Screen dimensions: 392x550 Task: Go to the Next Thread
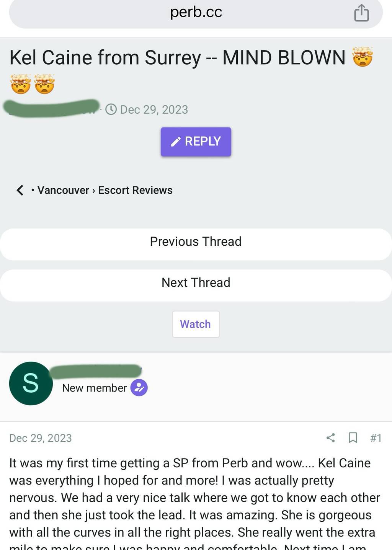[196, 282]
